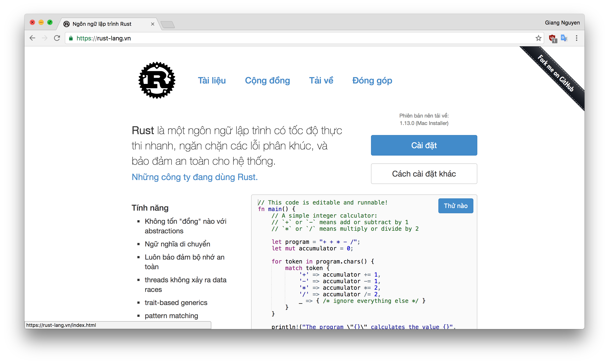Click the browser forward arrow
The height and width of the screenshot is (364, 609).
tap(44, 38)
